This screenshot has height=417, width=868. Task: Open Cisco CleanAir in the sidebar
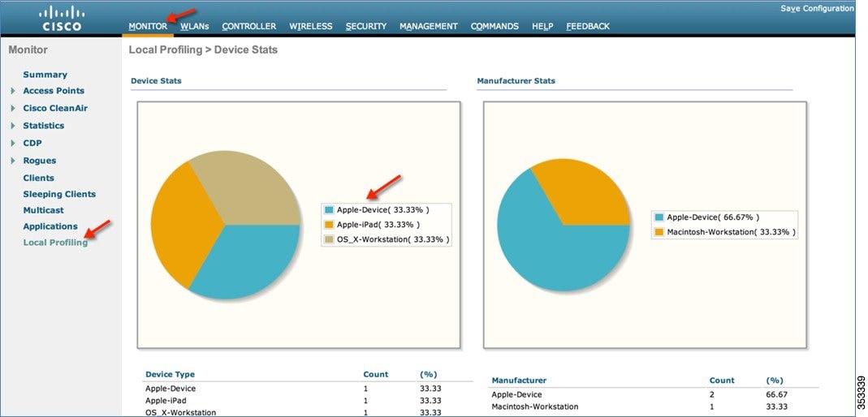55,109
